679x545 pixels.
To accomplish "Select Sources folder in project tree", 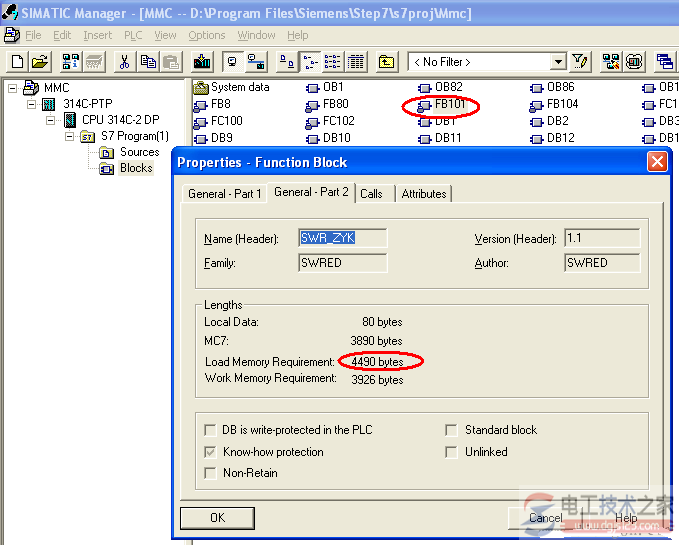I will click(x=129, y=152).
